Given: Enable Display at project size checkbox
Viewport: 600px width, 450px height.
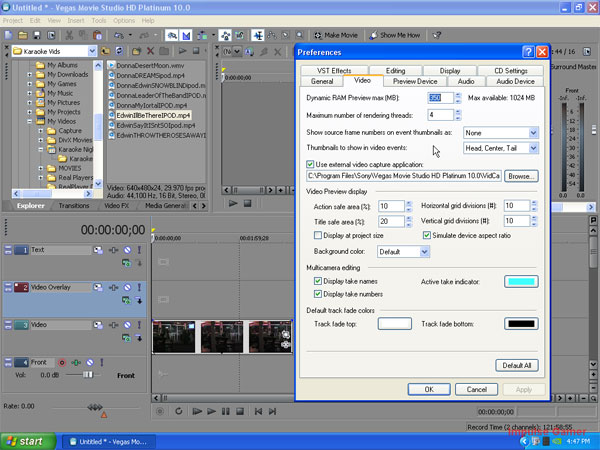Looking at the screenshot, I should [x=318, y=235].
